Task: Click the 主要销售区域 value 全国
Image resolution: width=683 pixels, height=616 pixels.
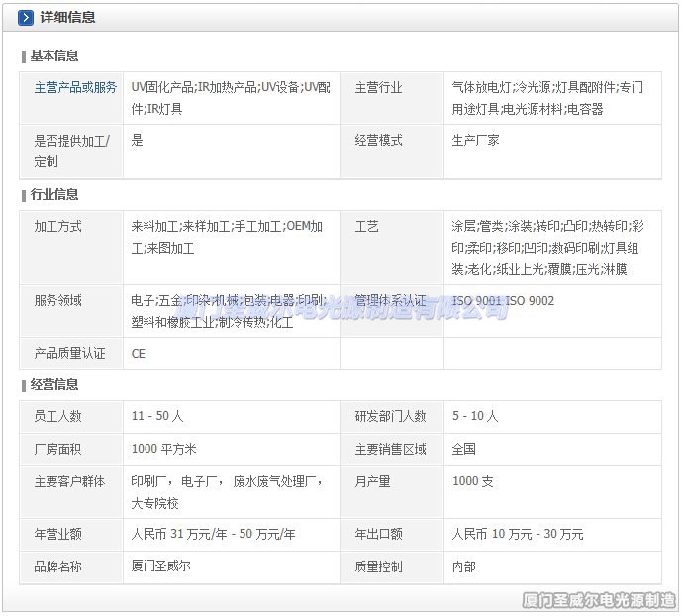Action: pyautogui.click(x=464, y=449)
